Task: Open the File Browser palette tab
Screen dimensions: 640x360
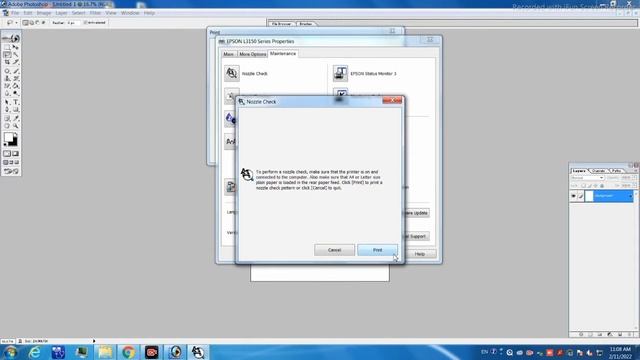Action: pos(282,24)
